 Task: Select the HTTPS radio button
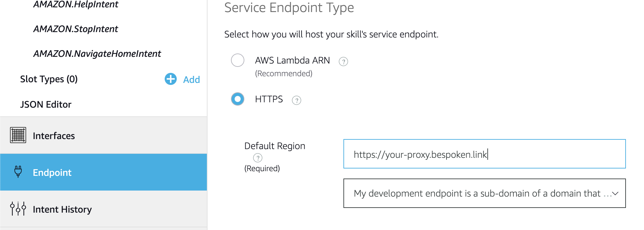coord(238,99)
